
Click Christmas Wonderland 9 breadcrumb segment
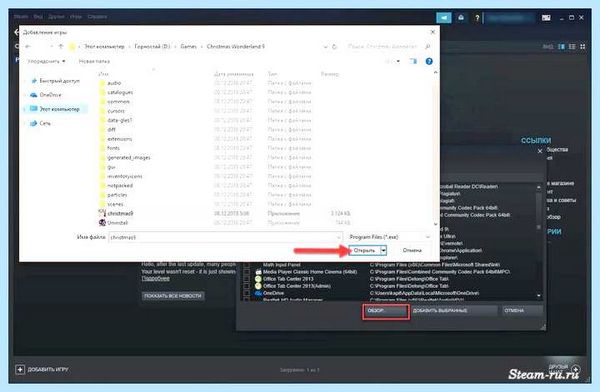click(235, 46)
